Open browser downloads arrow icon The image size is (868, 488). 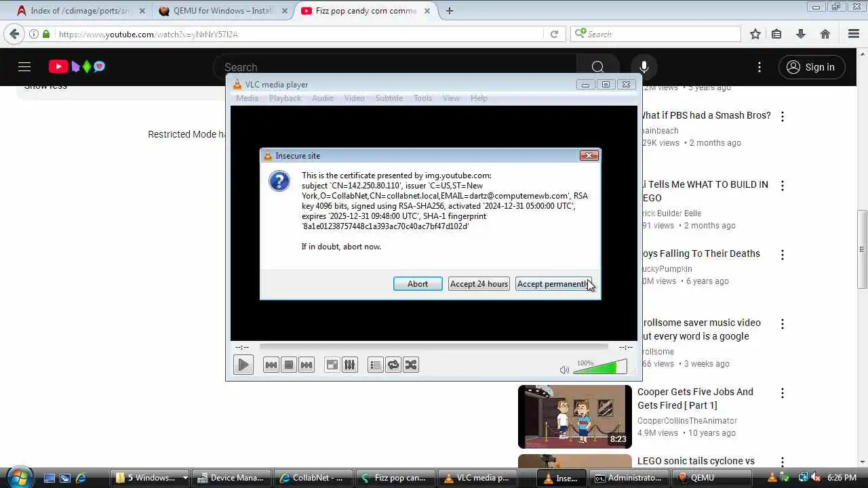801,34
